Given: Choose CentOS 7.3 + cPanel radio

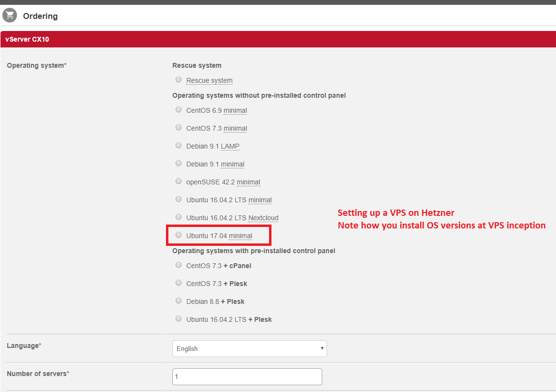Looking at the screenshot, I should [179, 265].
